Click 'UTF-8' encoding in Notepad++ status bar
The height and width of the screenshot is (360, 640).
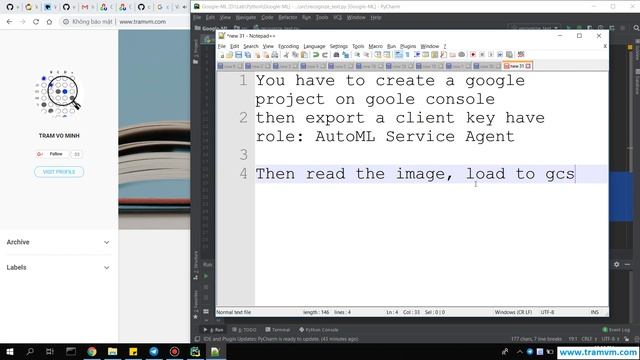(547, 312)
